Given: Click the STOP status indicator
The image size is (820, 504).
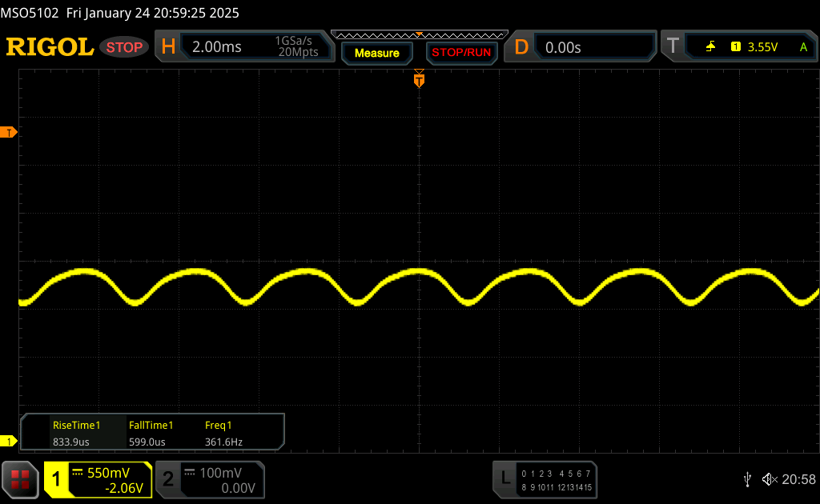Looking at the screenshot, I should (124, 47).
